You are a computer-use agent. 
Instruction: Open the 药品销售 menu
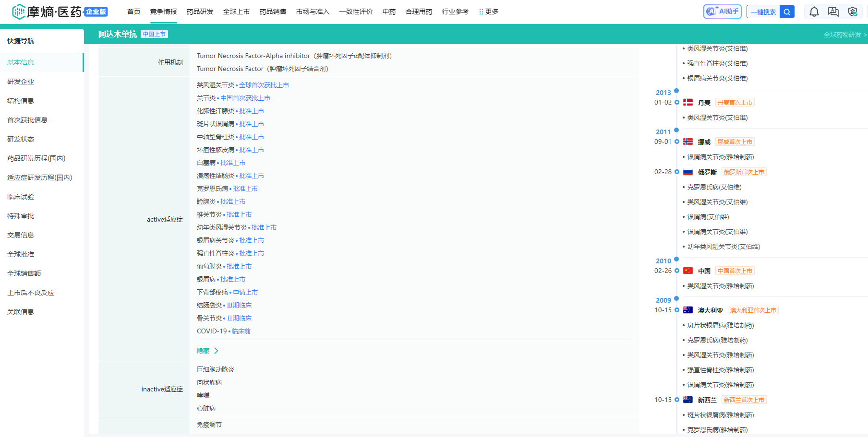[x=273, y=12]
